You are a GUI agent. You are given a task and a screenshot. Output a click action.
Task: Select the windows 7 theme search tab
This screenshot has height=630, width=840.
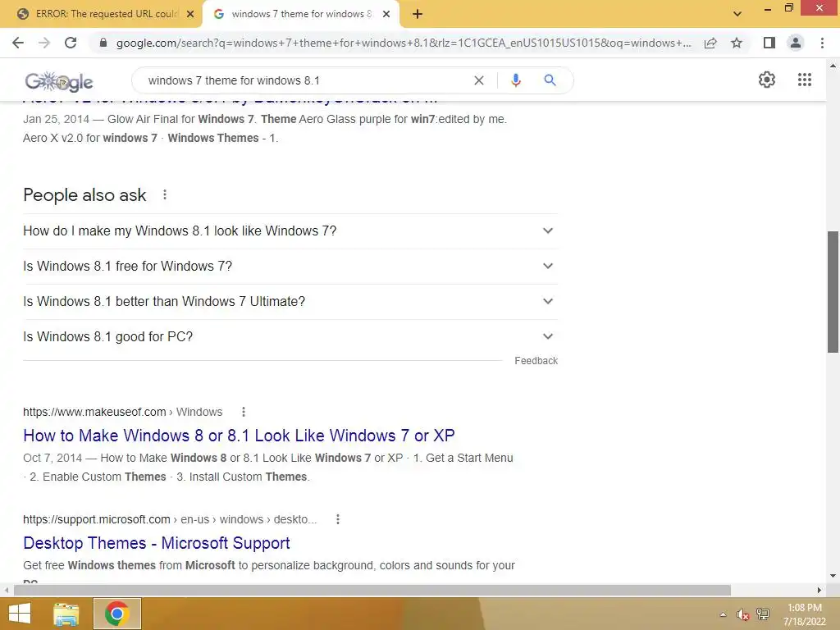click(300, 15)
